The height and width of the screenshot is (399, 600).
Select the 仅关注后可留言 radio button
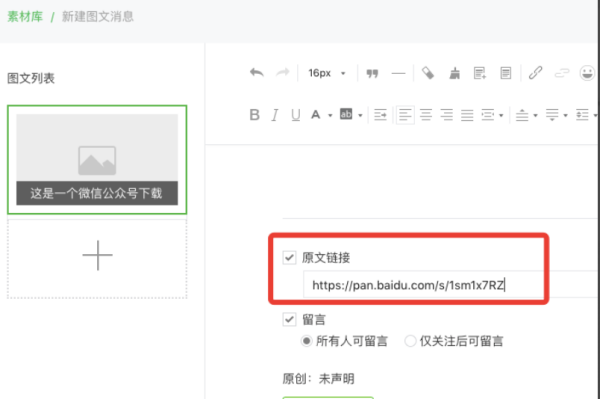click(410, 340)
